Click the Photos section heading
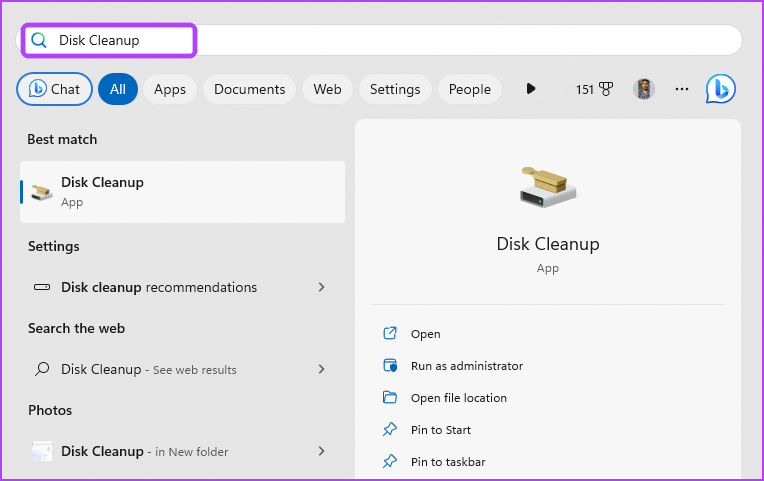Screen dimensions: 764x481 tap(50, 410)
